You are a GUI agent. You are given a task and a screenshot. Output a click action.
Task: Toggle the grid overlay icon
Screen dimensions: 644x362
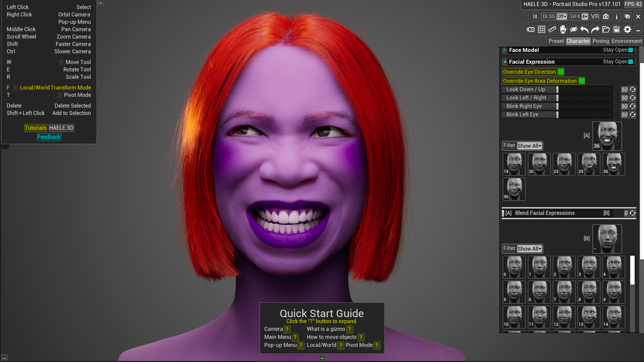coord(541,29)
